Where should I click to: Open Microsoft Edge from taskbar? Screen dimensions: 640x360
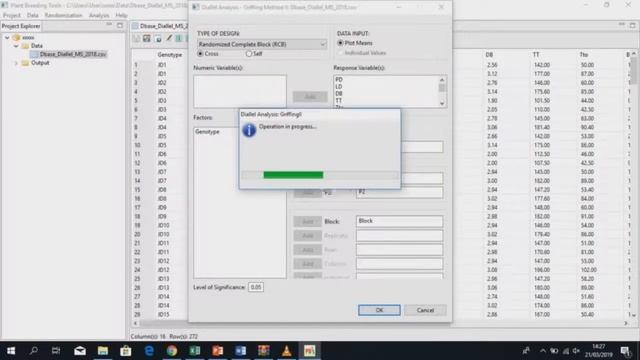tap(149, 351)
